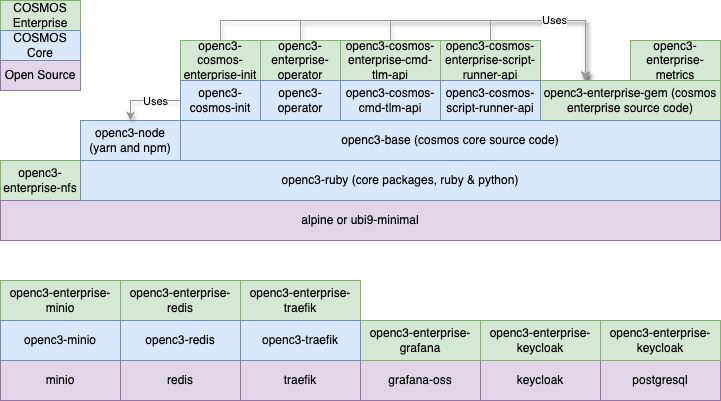Viewport: 721px width, 401px height.
Task: Select the postgresql box
Action: click(x=660, y=380)
